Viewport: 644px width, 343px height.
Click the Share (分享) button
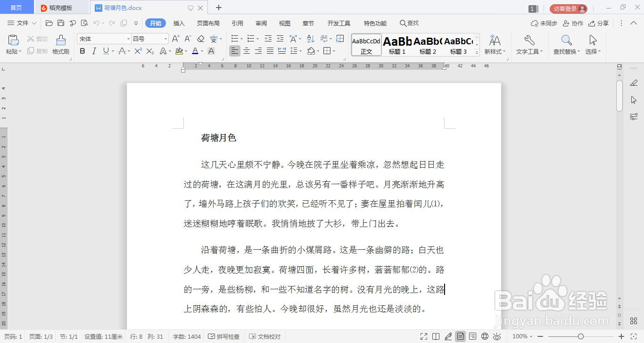point(599,23)
